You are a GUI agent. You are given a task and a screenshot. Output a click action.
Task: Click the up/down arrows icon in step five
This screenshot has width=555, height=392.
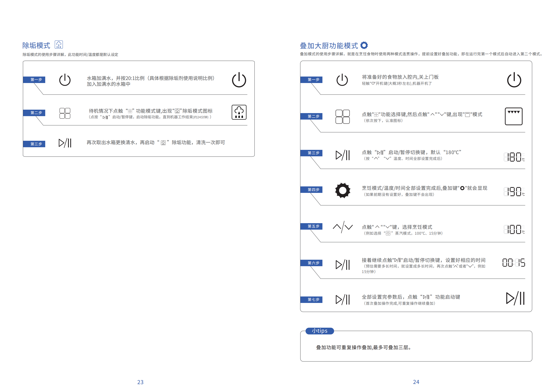[343, 227]
